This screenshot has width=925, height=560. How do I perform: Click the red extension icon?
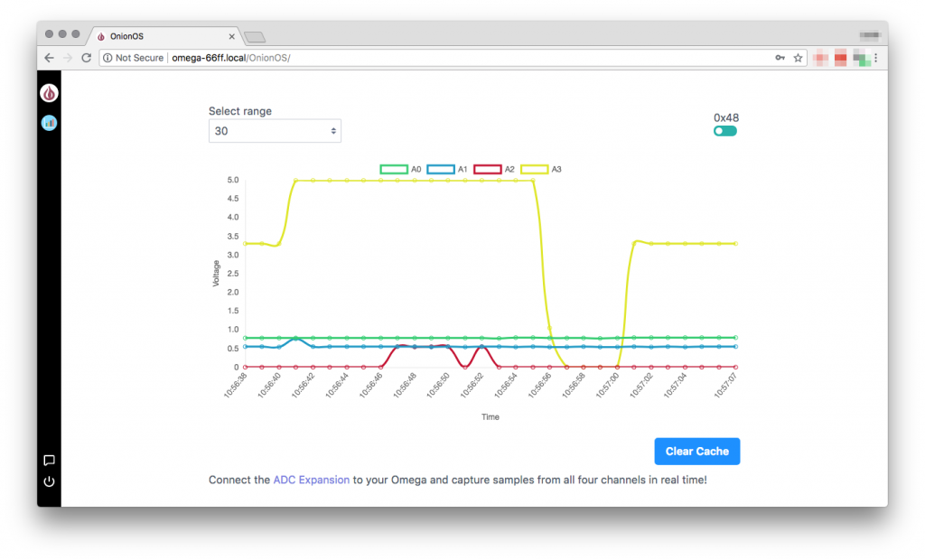point(841,58)
